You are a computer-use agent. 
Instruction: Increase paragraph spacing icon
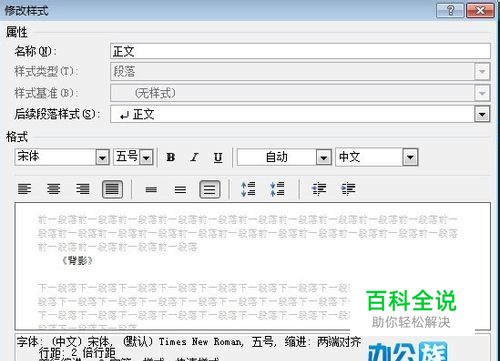coord(248,189)
